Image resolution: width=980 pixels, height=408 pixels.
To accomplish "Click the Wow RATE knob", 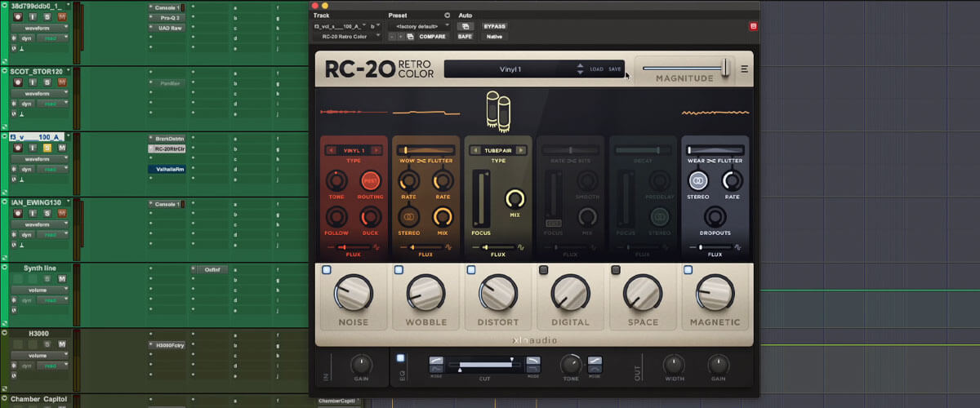I will tap(408, 180).
